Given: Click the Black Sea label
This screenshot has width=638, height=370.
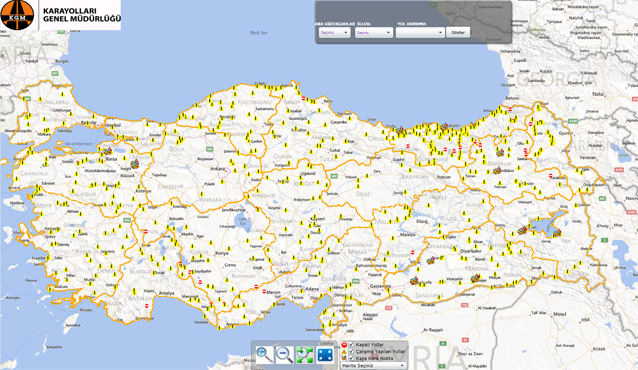Looking at the screenshot, I should tap(259, 33).
